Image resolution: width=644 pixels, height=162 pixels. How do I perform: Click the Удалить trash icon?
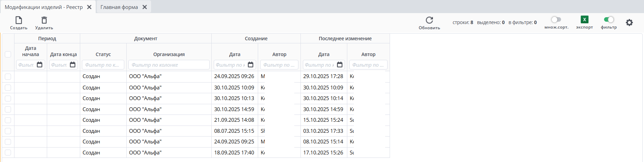(44, 20)
